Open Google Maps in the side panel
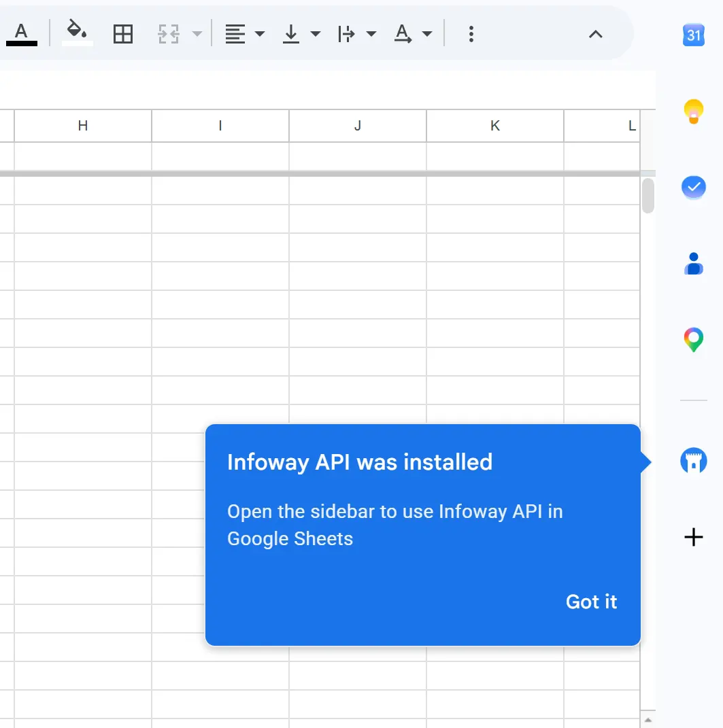 693,340
